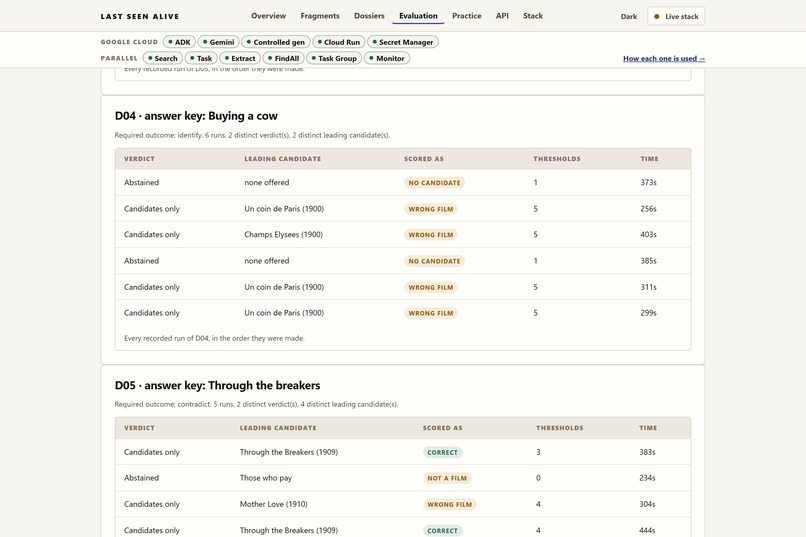Click the D04 Thresholds column header
This screenshot has width=806, height=537.
tap(557, 159)
